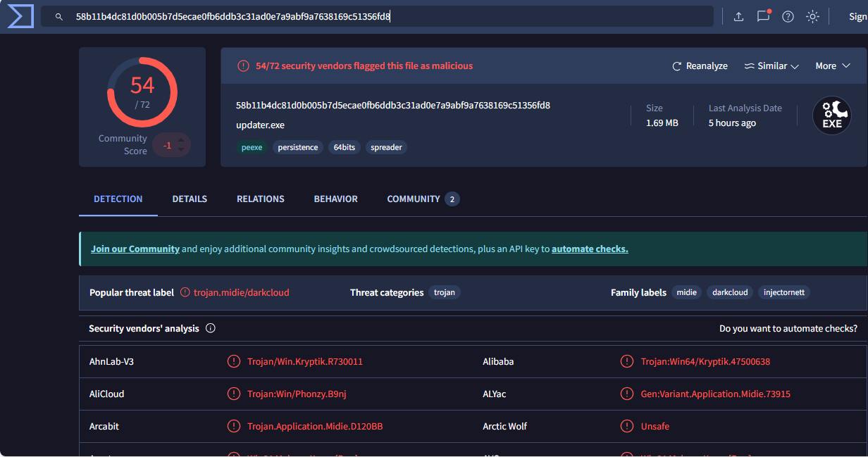Viewport: 868px width, 457px height.
Task: Vote up on the community score
Action: (x=182, y=140)
